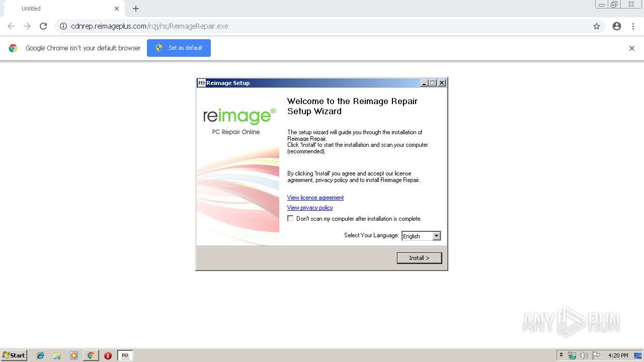Close the Untitled tab
The width and height of the screenshot is (644, 362).
coord(117,9)
